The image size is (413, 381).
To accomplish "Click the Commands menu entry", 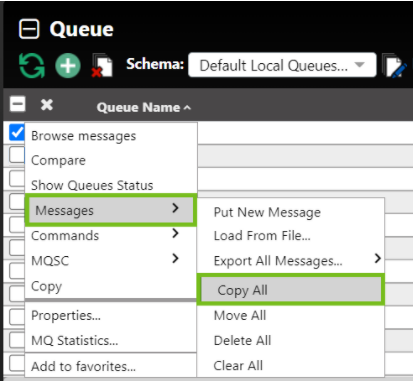I will pyautogui.click(x=111, y=236).
